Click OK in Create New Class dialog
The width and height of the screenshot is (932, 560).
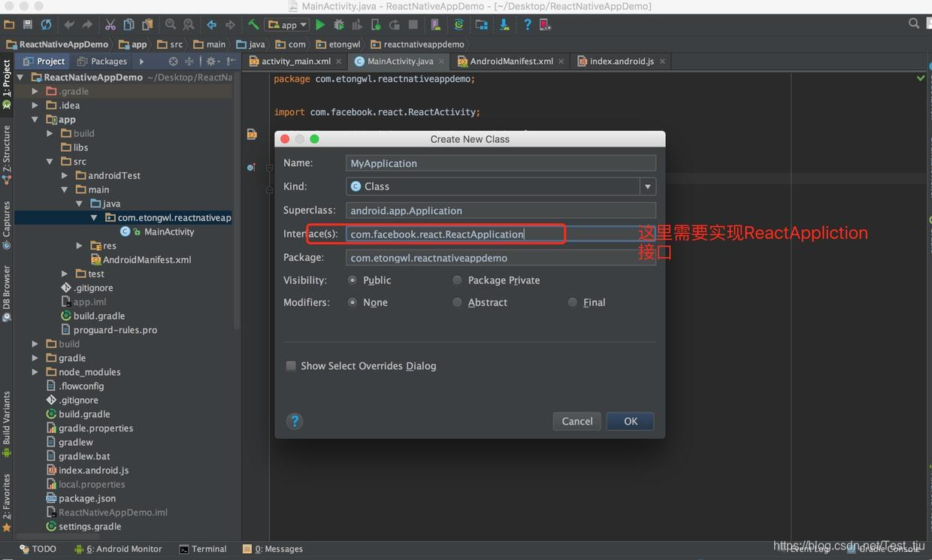(x=630, y=421)
